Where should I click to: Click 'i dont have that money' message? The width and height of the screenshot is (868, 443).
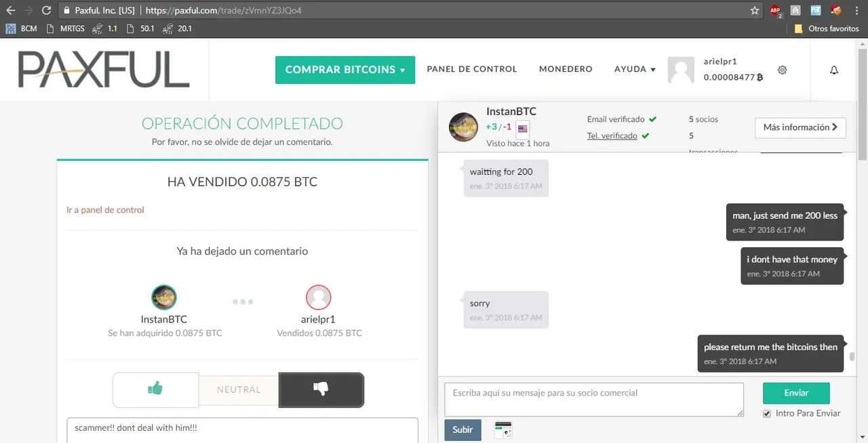coord(792,266)
